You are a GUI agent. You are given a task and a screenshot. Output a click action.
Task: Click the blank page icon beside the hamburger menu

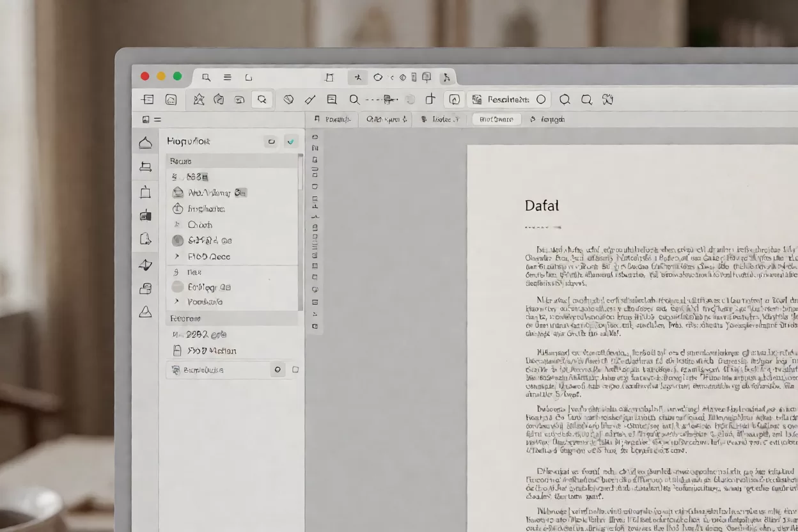pos(249,77)
